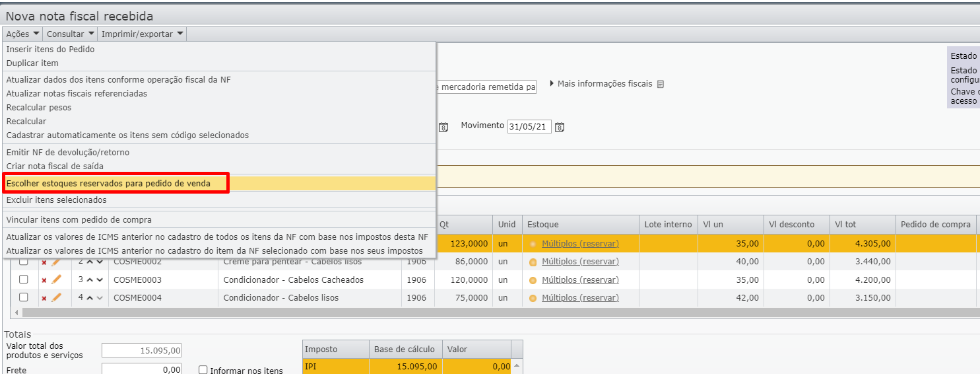Open Múltiplos (reservar) link for COSME0003
Screen dimensions: 980x374
pyautogui.click(x=580, y=280)
